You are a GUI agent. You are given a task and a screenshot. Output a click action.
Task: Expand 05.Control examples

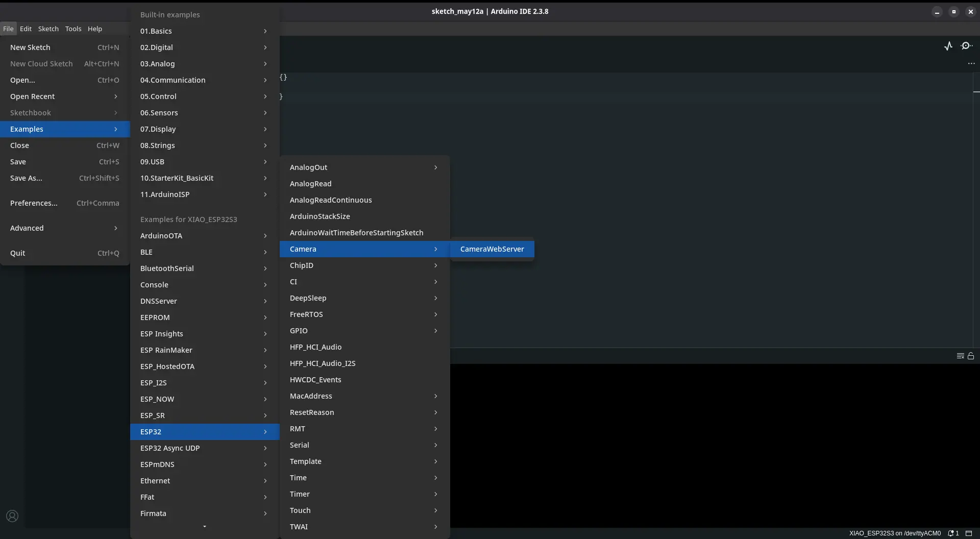pyautogui.click(x=205, y=96)
